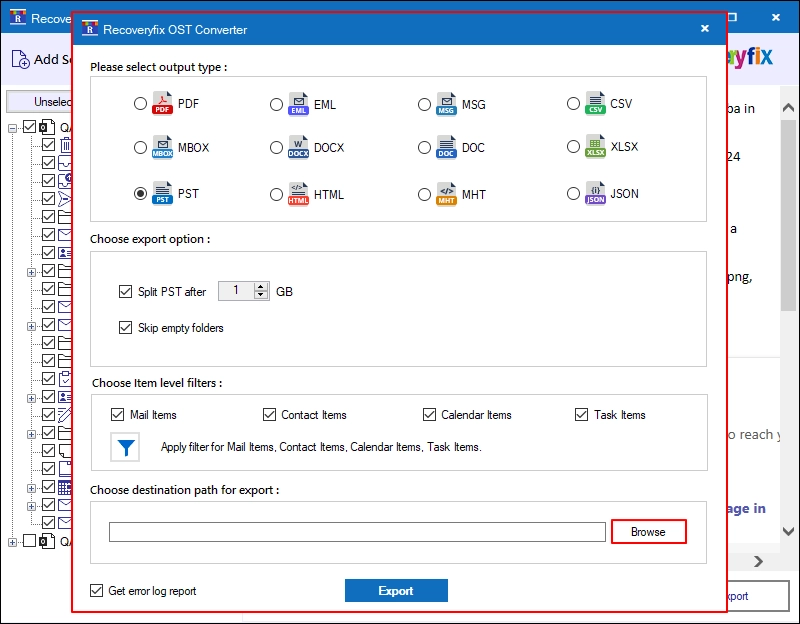Click the MHT file format icon
Image resolution: width=800 pixels, height=624 pixels.
[x=446, y=194]
